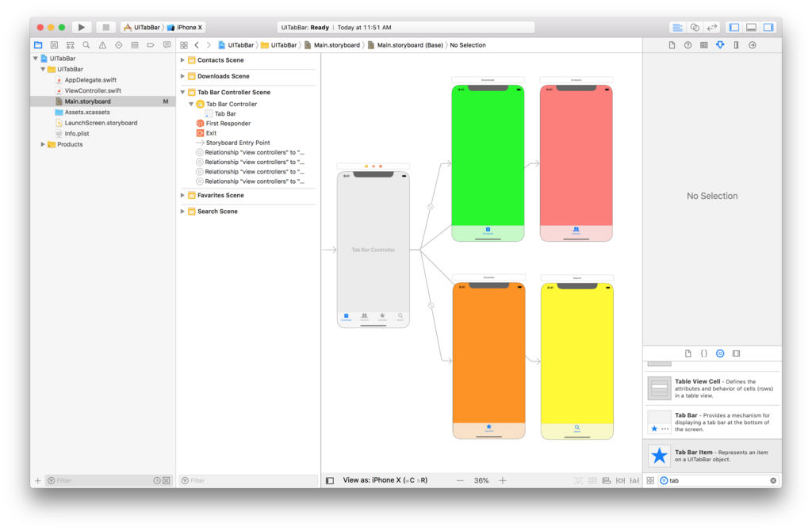Hide the document outline

click(330, 481)
